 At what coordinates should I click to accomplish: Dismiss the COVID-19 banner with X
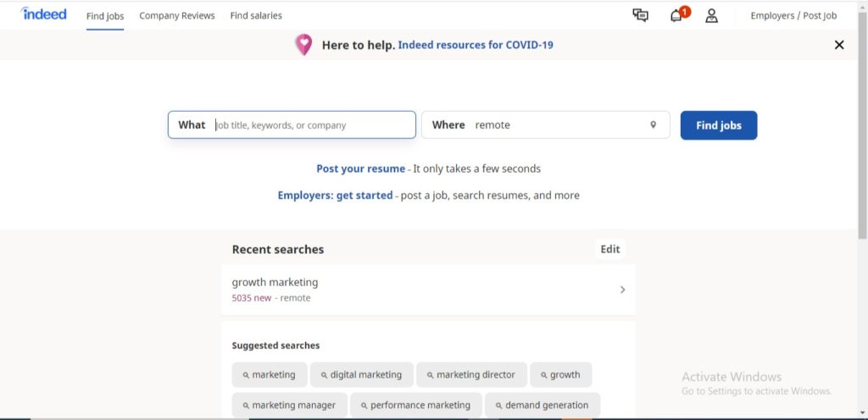tap(839, 45)
